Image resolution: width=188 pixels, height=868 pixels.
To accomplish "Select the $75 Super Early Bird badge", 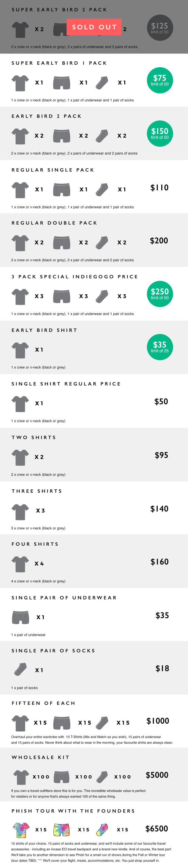I will pyautogui.click(x=160, y=81).
